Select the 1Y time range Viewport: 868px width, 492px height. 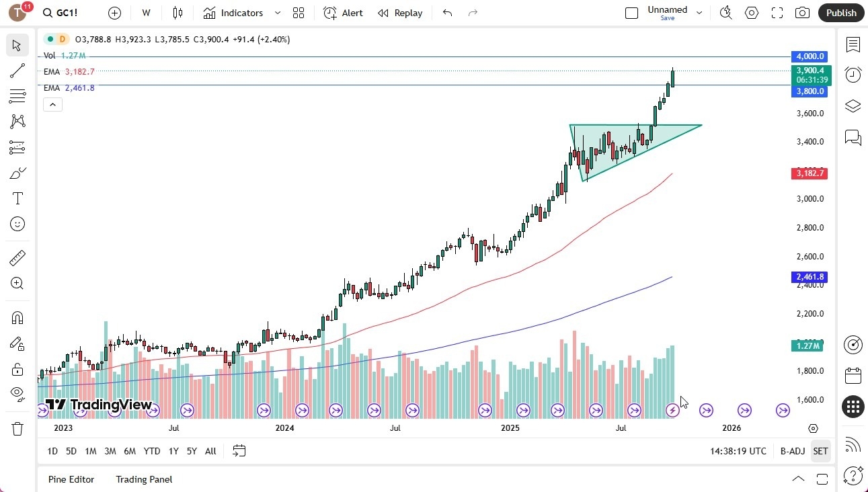tap(173, 451)
